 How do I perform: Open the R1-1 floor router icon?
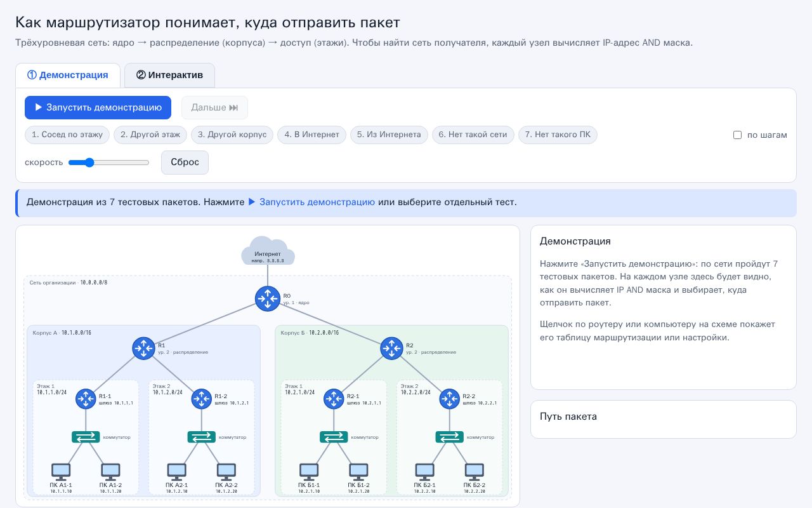tap(86, 399)
